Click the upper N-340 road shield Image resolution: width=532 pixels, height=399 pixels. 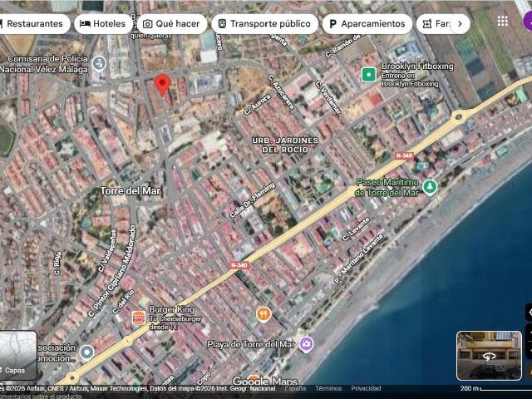tap(404, 155)
